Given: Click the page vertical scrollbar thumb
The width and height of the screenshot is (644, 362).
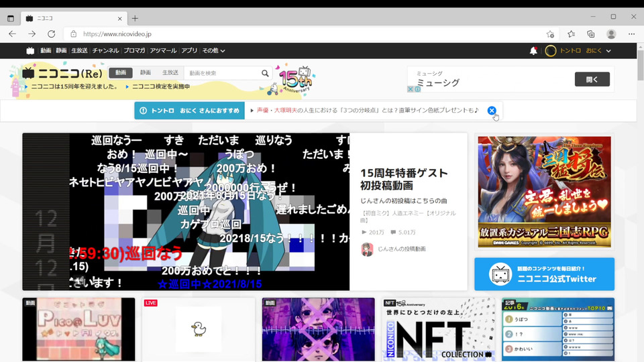Looking at the screenshot, I should pos(640,64).
